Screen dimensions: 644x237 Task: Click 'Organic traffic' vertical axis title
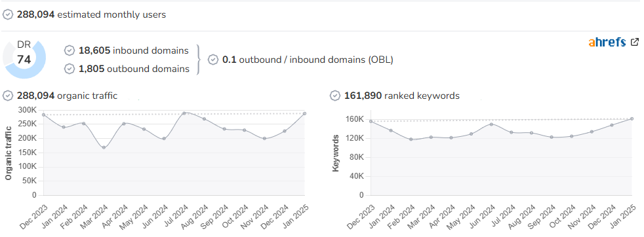pyautogui.click(x=9, y=153)
